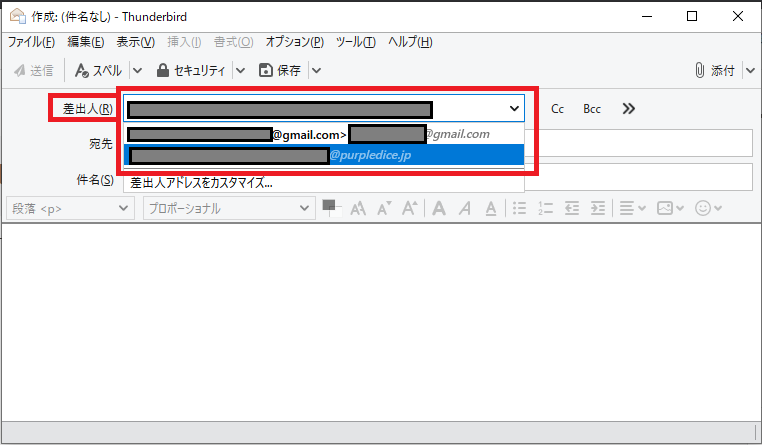763x445 pixels.
Task: Open the font プロポーショナル dropdown
Action: click(229, 208)
